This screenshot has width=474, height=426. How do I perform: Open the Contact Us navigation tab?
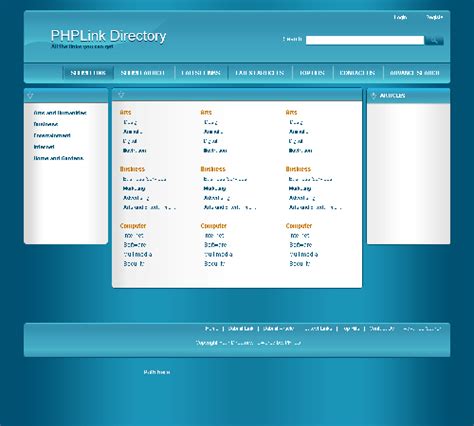click(x=357, y=73)
